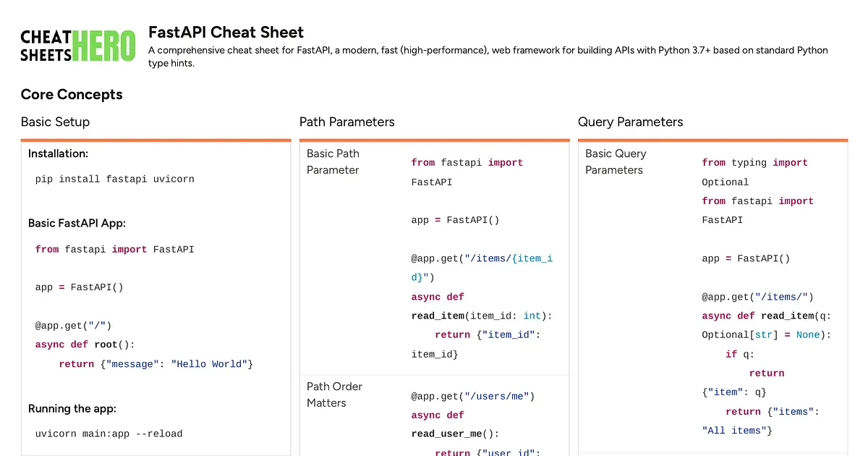Select the Path Order Matters label
The width and height of the screenshot is (868, 456).
coord(334,394)
